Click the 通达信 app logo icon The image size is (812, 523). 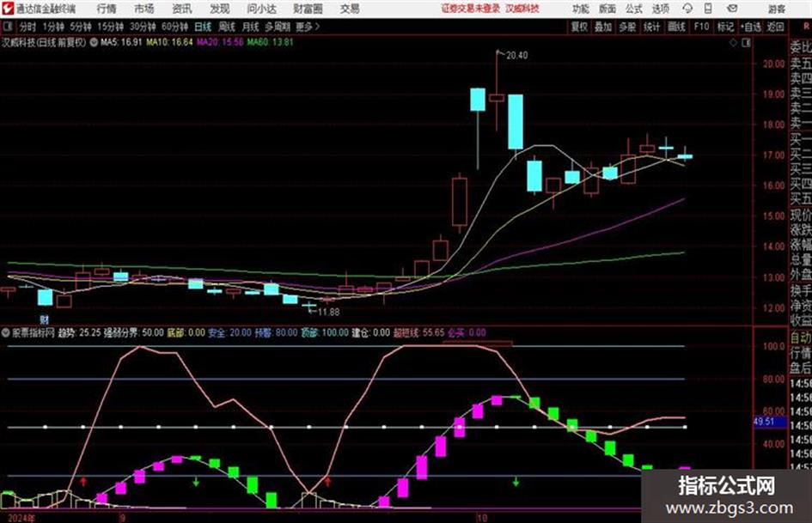point(8,9)
